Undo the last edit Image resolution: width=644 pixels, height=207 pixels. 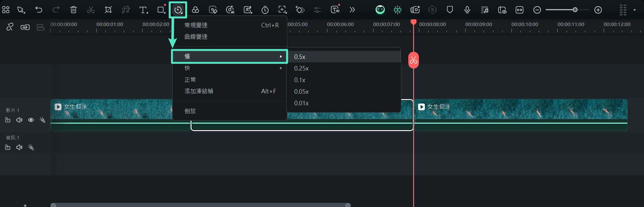pyautogui.click(x=39, y=10)
